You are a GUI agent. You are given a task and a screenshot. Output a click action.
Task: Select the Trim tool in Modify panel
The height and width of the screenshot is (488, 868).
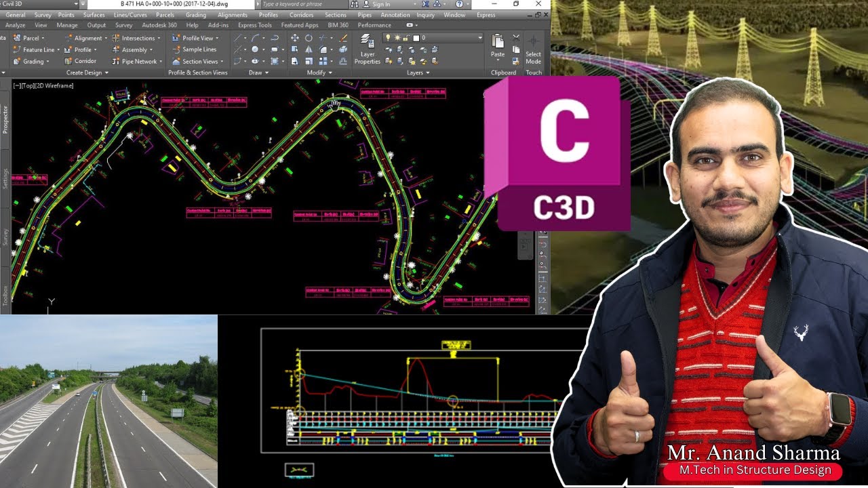click(x=324, y=39)
